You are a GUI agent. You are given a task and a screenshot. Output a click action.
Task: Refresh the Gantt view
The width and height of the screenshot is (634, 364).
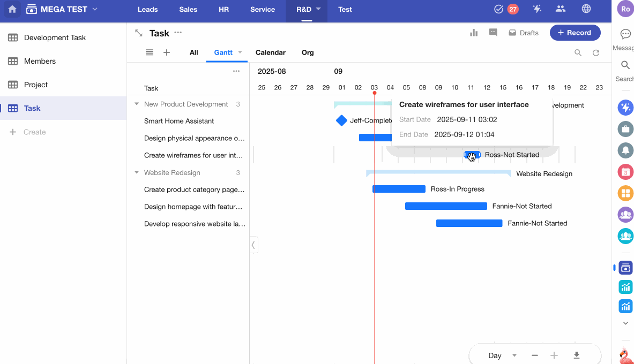[x=595, y=52]
